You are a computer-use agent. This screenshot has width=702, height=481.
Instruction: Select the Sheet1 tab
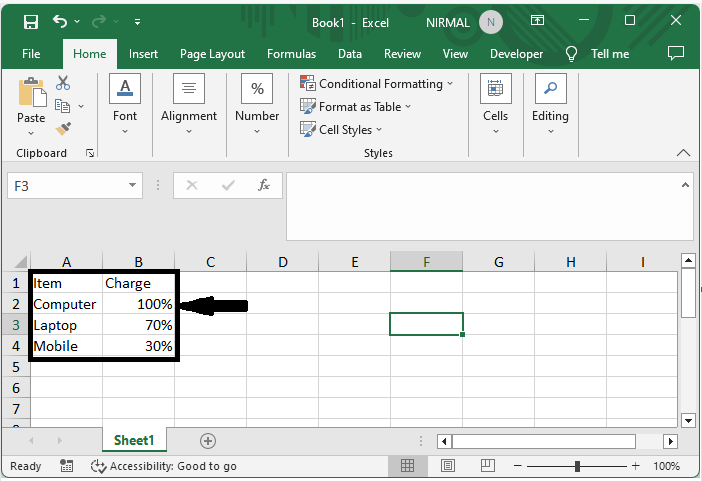coord(134,440)
